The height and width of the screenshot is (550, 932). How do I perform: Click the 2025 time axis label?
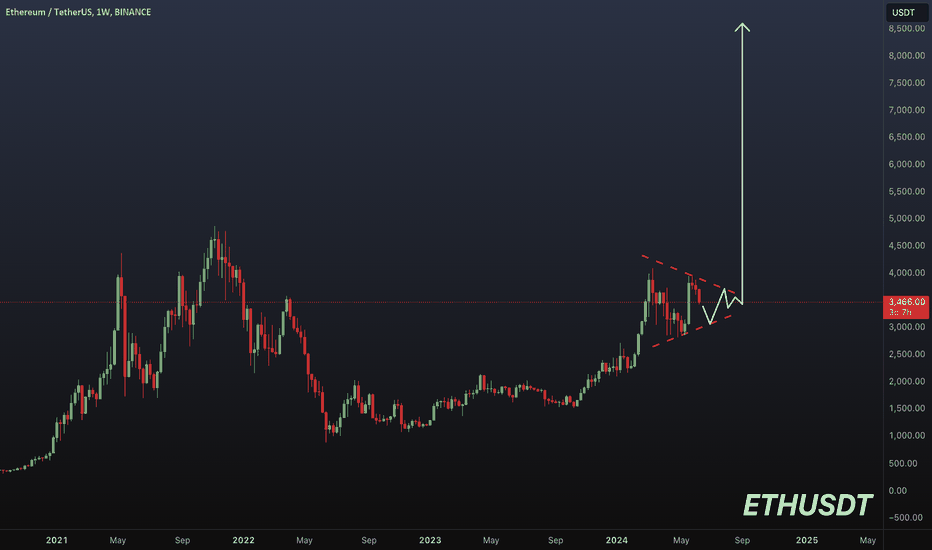807,540
